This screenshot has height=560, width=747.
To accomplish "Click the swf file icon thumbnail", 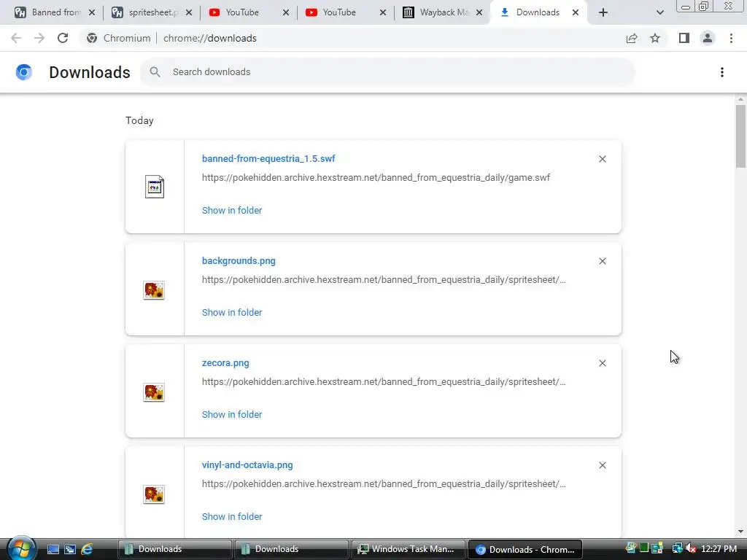I will tap(155, 187).
